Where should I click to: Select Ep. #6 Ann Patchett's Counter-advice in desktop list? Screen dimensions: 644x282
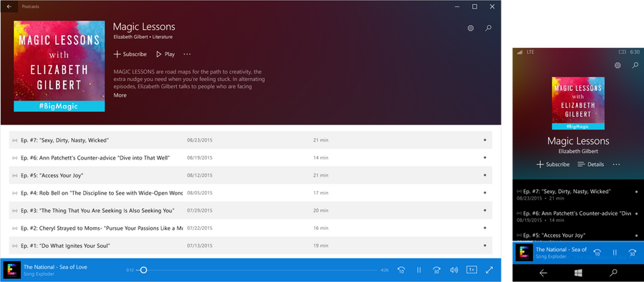coord(251,157)
